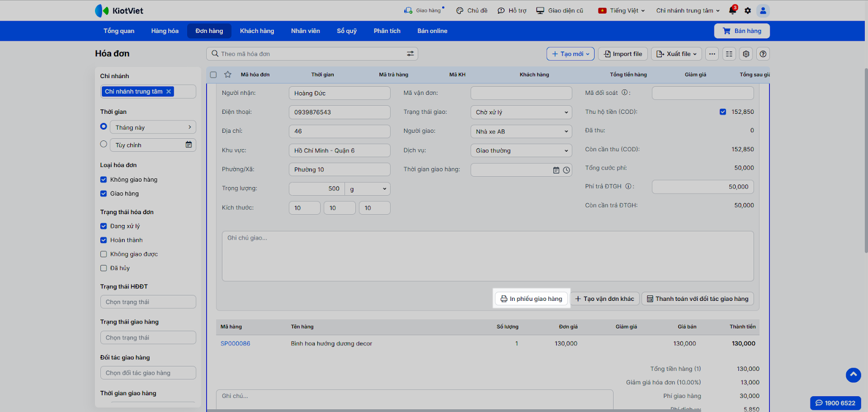Select all invoices with the header checkbox
The height and width of the screenshot is (412, 868).
tap(213, 75)
